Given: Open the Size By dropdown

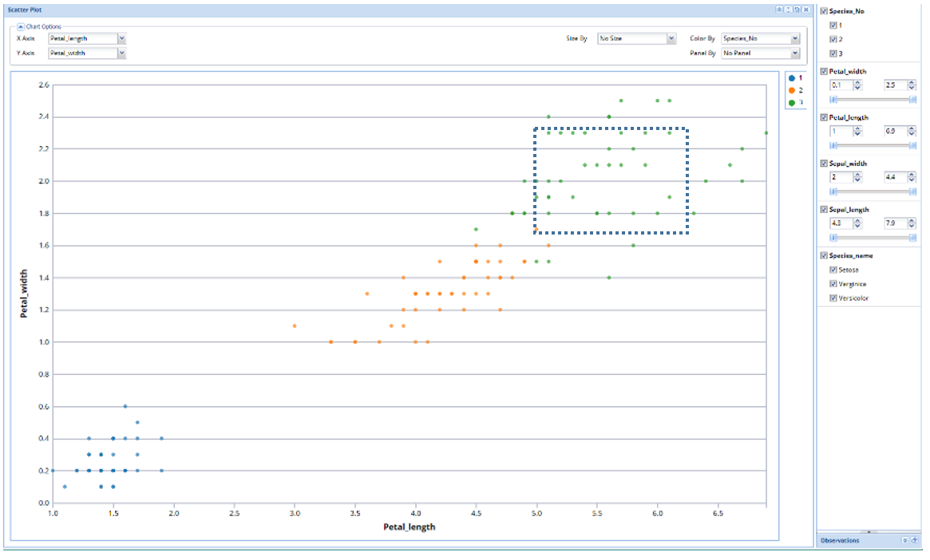Looking at the screenshot, I should coord(671,37).
